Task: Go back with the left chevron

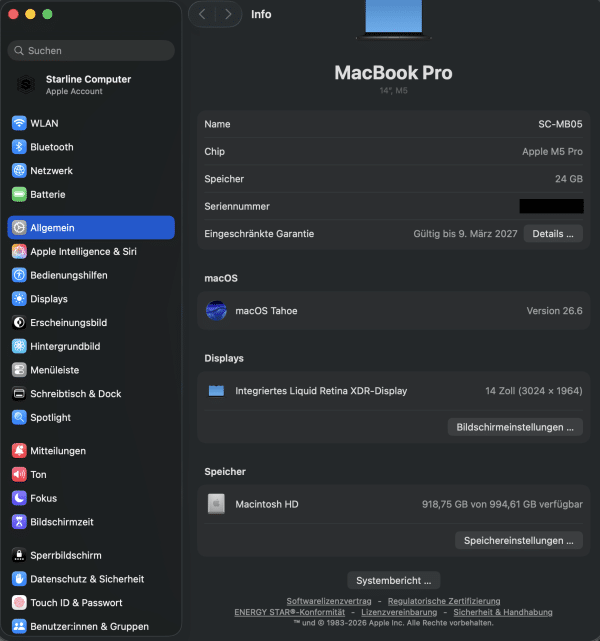Action: coord(202,14)
